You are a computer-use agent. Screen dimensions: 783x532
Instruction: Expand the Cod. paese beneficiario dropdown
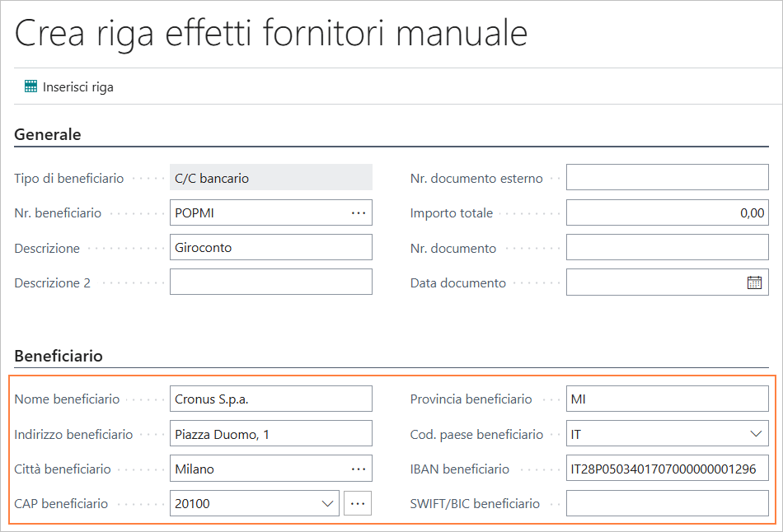click(x=756, y=434)
